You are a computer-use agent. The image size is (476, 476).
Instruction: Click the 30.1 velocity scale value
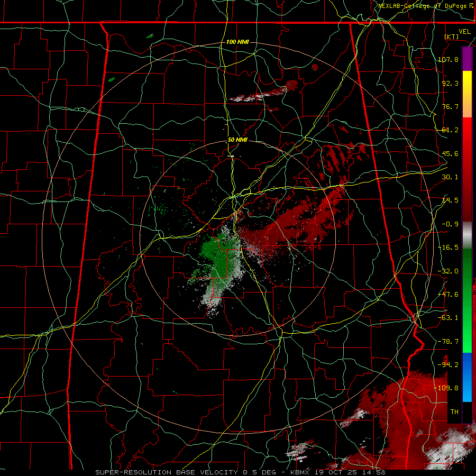coord(450,177)
